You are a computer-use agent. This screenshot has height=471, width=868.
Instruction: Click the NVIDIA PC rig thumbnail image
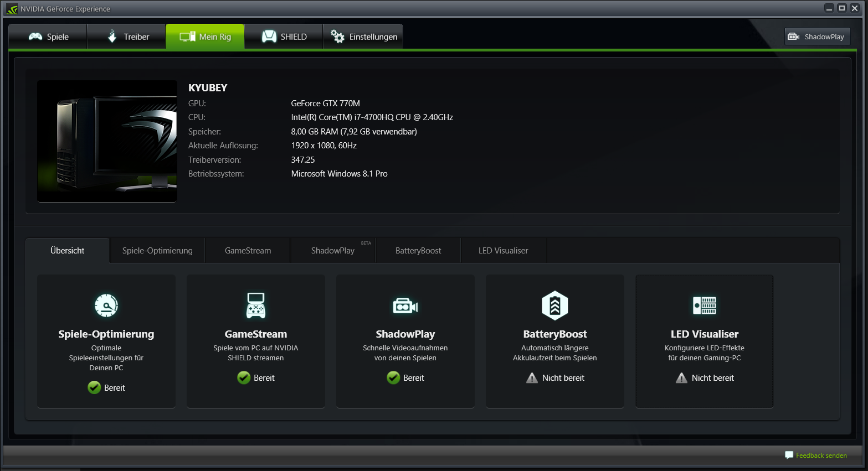tap(107, 141)
